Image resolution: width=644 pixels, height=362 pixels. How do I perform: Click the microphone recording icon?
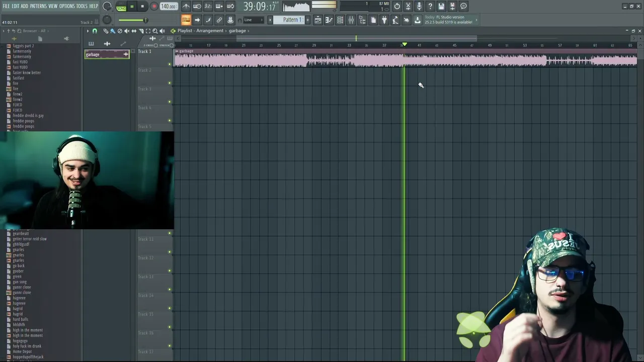tap(419, 7)
